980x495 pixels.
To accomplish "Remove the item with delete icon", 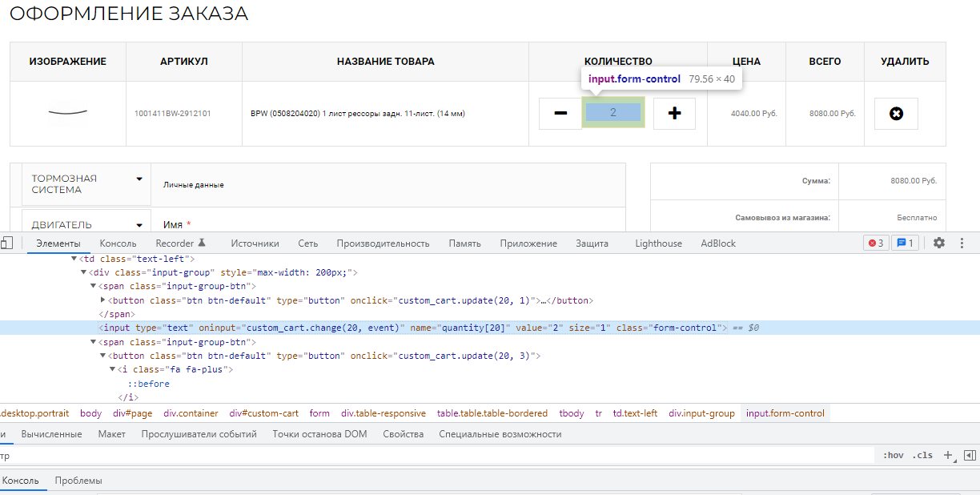I will pyautogui.click(x=896, y=114).
